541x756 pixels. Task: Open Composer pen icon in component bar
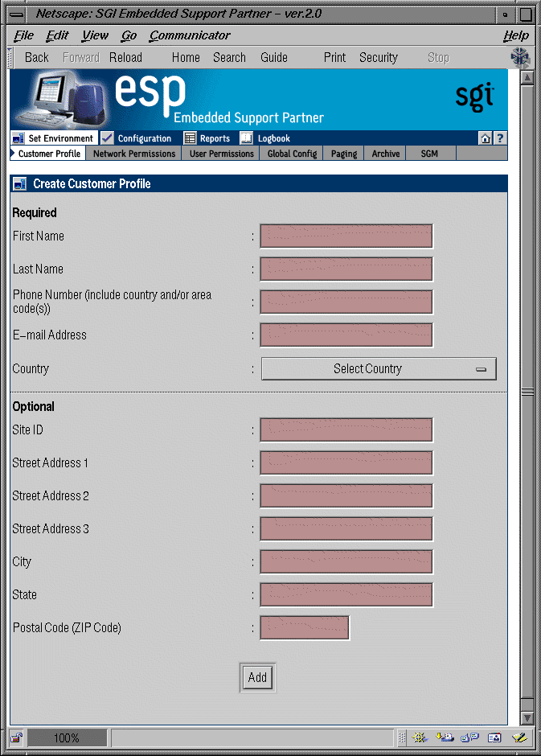pyautogui.click(x=519, y=738)
